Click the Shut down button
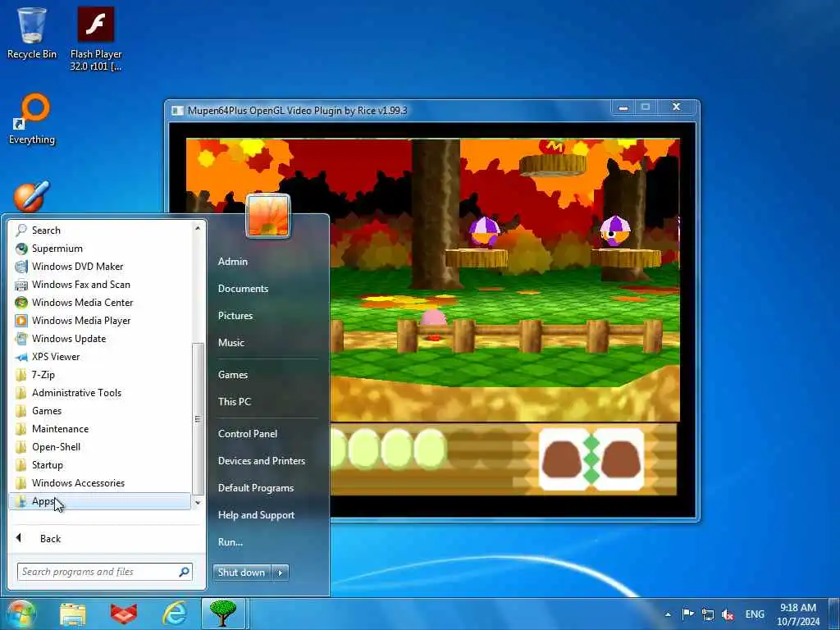Viewport: 840px width, 630px height. pos(242,573)
